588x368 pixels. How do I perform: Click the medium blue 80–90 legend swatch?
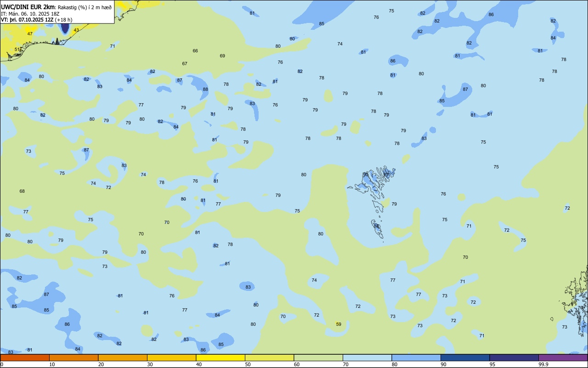[x=416, y=357]
